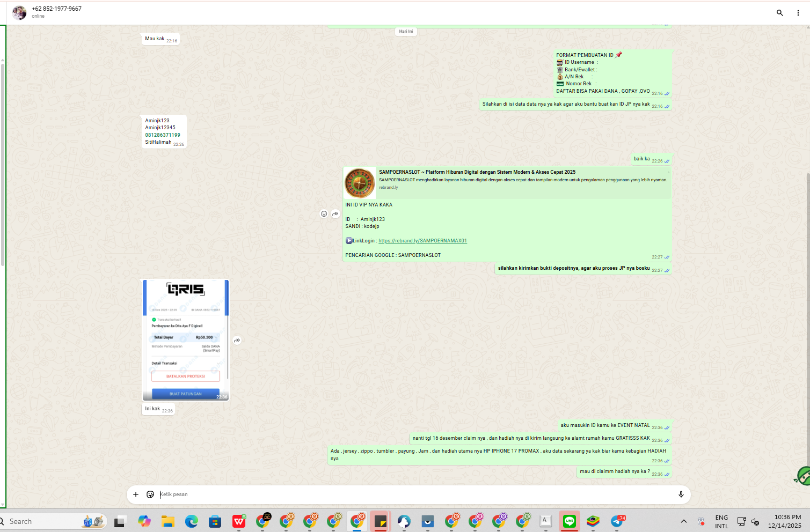This screenshot has width=810, height=532.
Task: Click the phone number 081286371199
Action: [x=163, y=135]
